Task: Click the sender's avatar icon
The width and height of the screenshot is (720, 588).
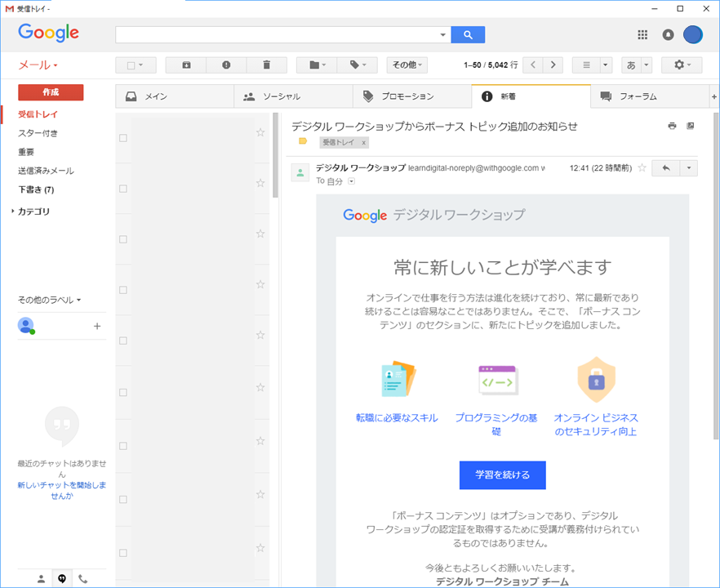Action: (x=300, y=173)
